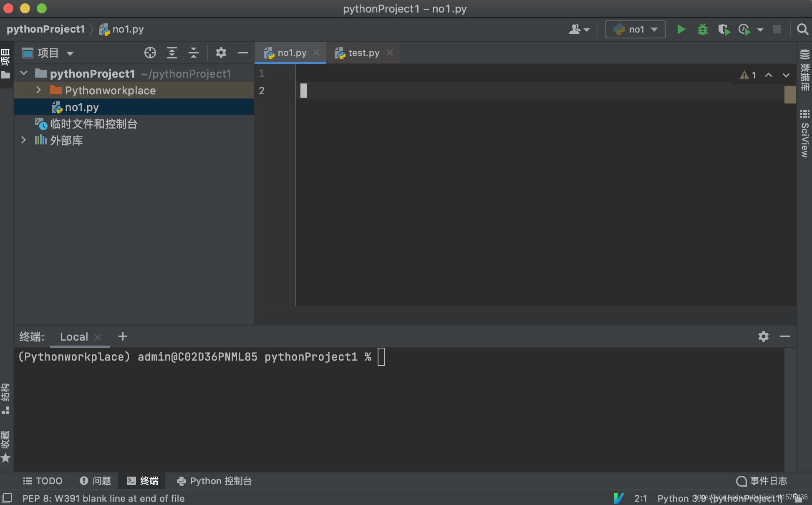Open the no1 run configuration dropdown
Screen dimensions: 812x505
[635, 30]
